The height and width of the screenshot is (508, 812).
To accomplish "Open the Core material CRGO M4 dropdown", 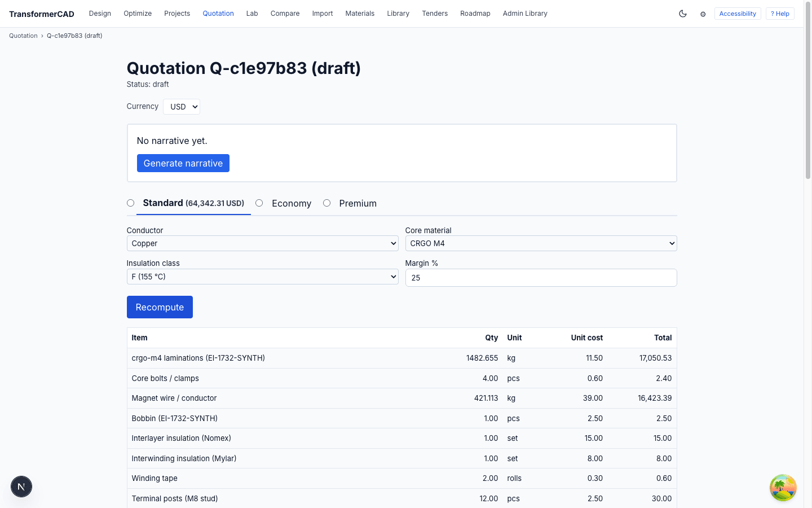I will 541,243.
